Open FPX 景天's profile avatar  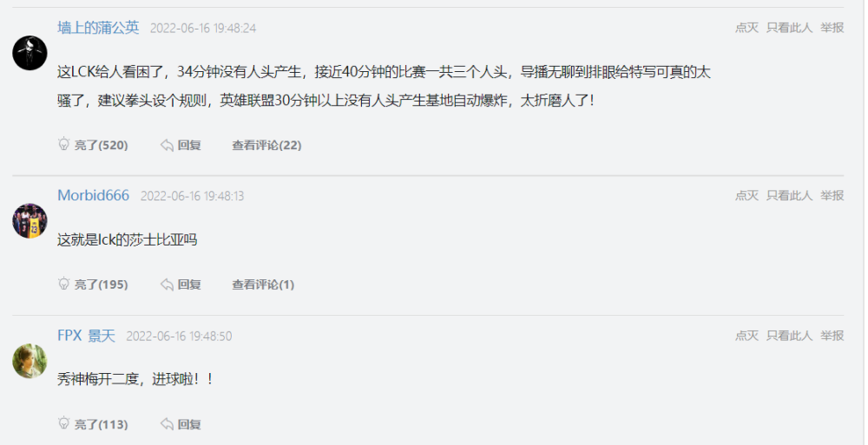(30, 361)
